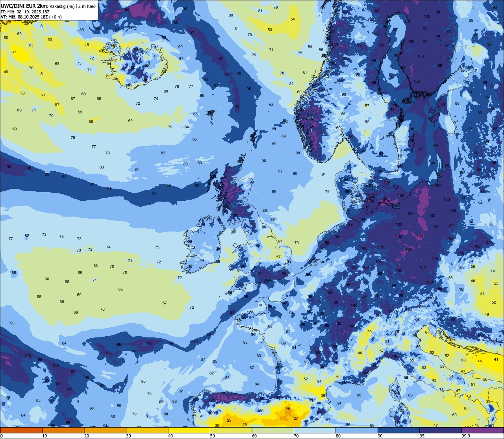Click the legend tick label "60"
Viewport: 504px width, 439px height.
click(x=254, y=435)
